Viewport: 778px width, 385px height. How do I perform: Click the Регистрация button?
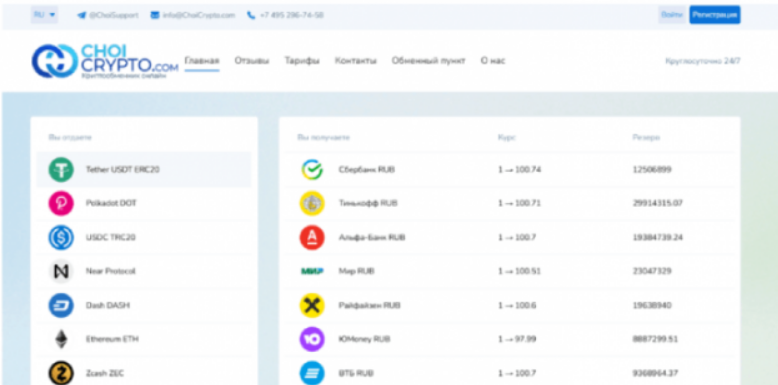pos(714,15)
